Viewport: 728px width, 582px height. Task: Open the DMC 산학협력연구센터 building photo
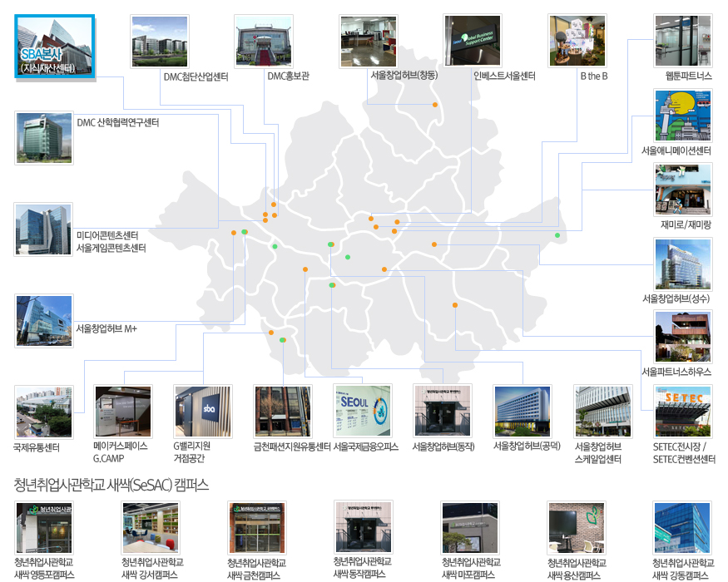click(44, 138)
